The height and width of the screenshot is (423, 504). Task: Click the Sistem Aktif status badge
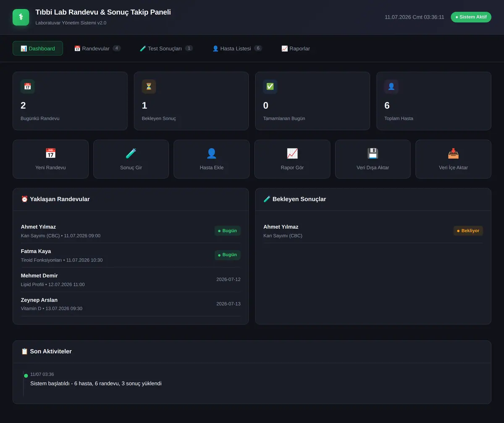tap(471, 17)
